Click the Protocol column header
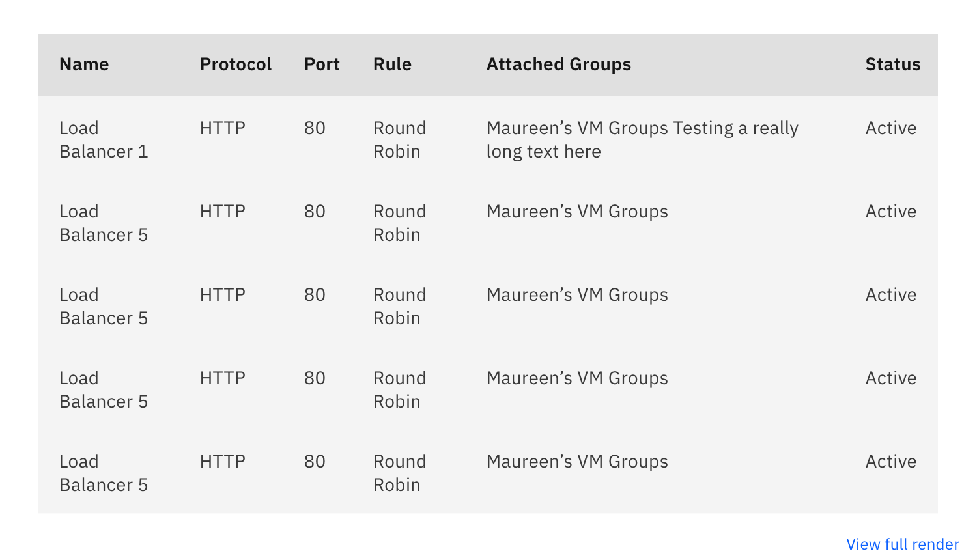Image resolution: width=977 pixels, height=560 pixels. (x=235, y=64)
